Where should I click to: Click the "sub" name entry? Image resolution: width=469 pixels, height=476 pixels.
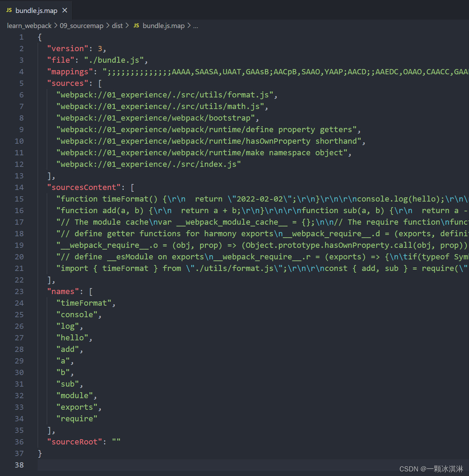pos(68,384)
